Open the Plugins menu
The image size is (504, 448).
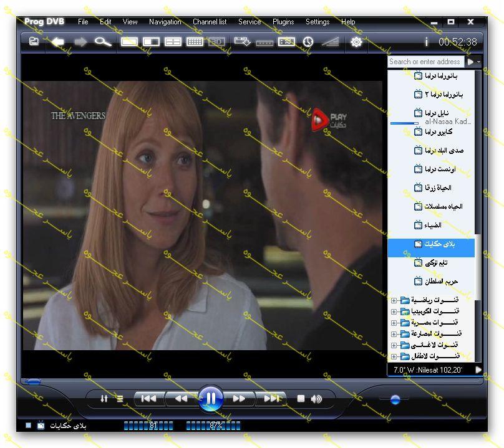pos(283,22)
